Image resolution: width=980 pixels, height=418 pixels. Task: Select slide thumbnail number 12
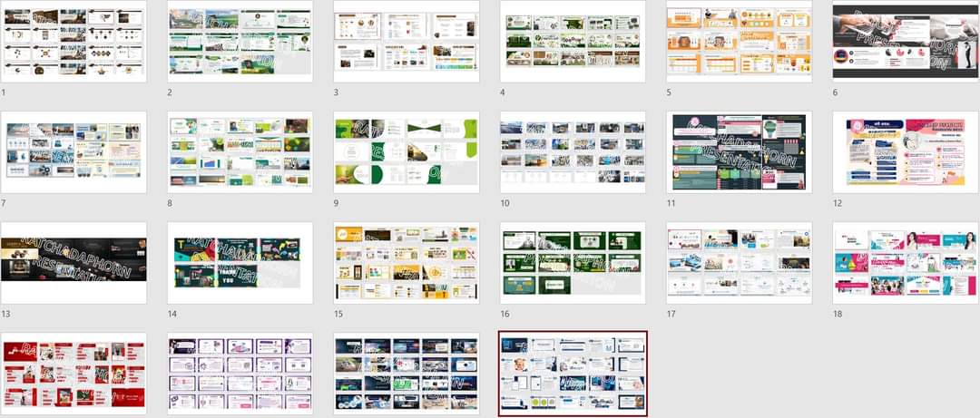point(906,151)
